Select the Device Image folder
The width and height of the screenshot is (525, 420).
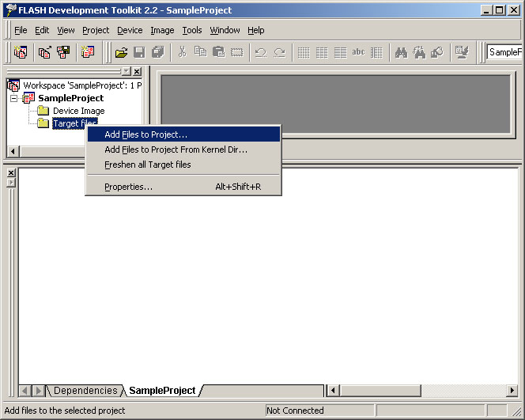tap(79, 111)
